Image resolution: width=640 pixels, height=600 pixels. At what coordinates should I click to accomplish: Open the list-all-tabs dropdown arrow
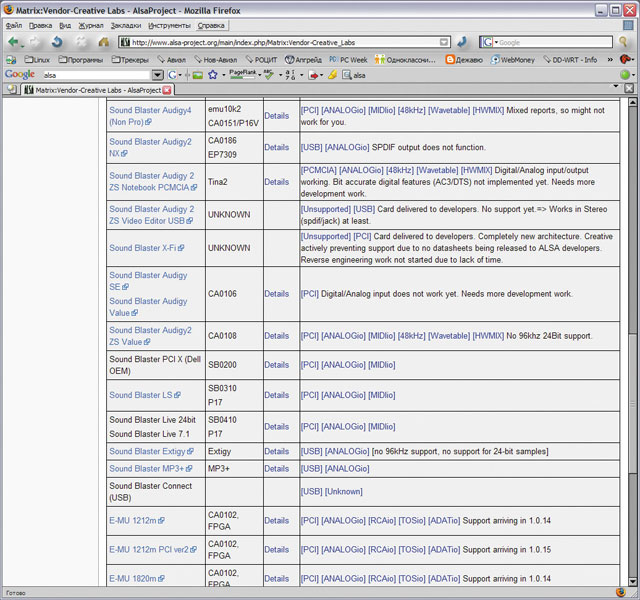(616, 87)
